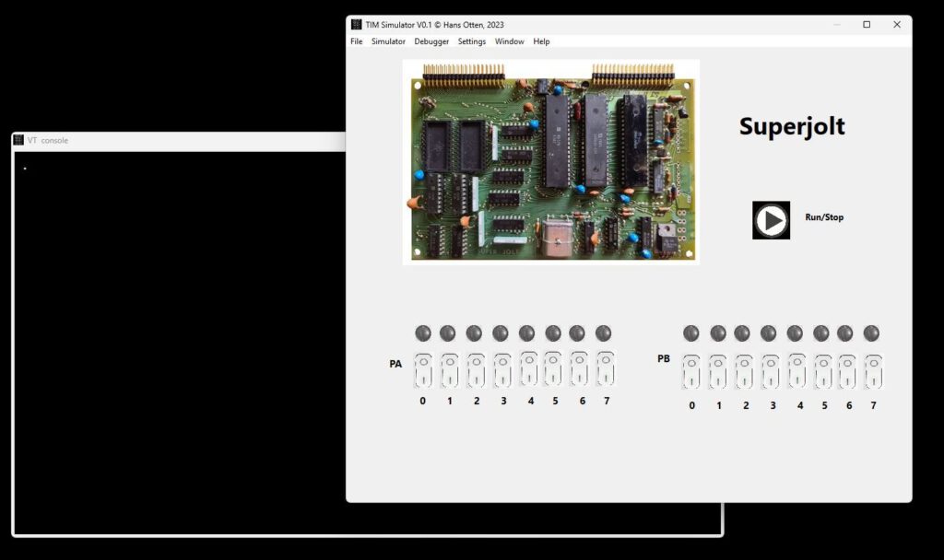
Task: Click the PA LED above switch 1
Action: point(447,333)
